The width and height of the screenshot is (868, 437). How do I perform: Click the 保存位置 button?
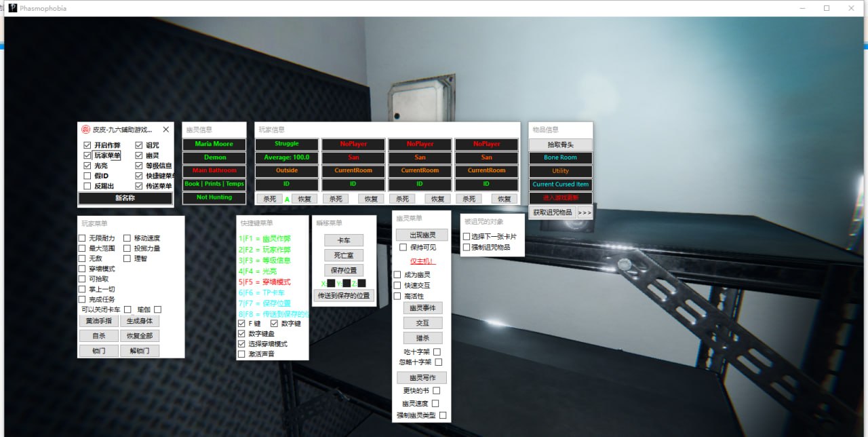click(344, 270)
